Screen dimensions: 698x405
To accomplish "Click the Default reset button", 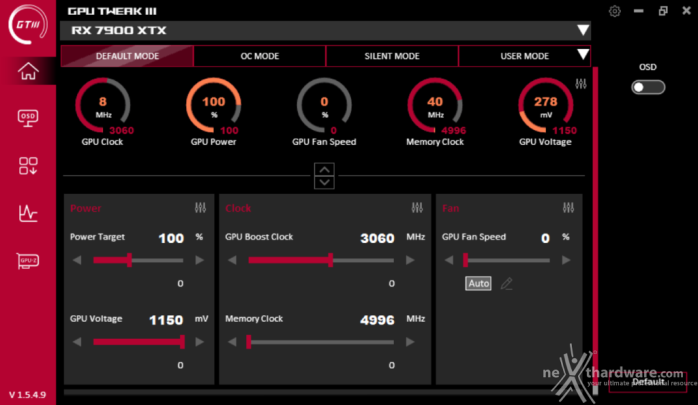I will click(648, 382).
